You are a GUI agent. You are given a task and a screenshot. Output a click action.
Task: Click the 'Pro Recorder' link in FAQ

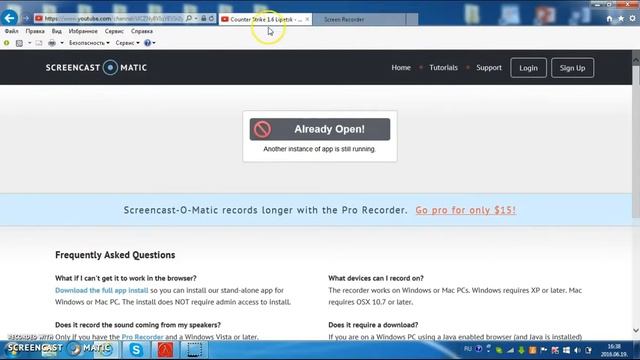(142, 337)
